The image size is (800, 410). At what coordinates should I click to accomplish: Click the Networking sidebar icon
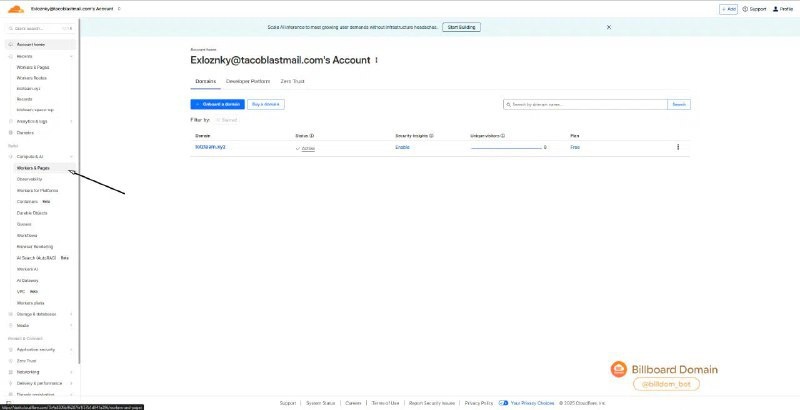[11, 372]
